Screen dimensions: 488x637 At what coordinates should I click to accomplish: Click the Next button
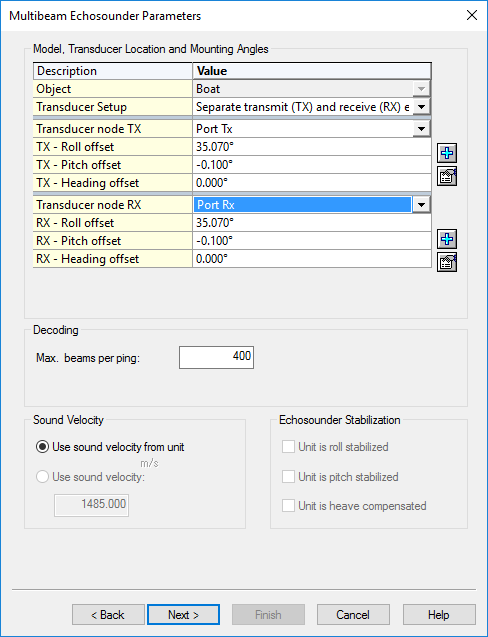(x=183, y=615)
